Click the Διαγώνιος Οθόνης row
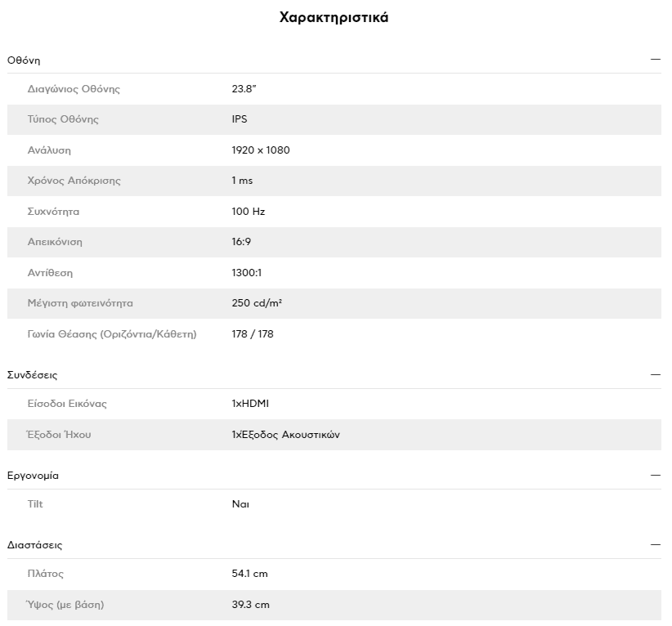672x626 pixels. point(334,89)
